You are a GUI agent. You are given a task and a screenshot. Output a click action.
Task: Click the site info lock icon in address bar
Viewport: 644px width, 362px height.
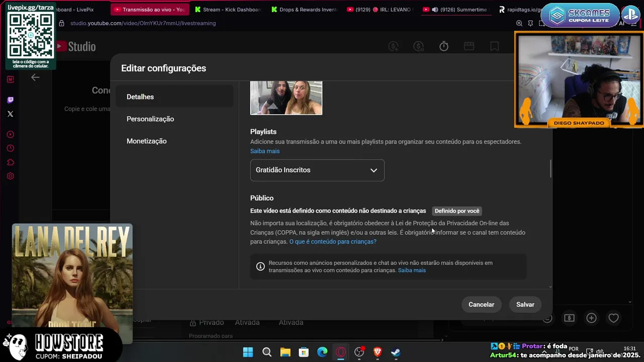click(61, 23)
